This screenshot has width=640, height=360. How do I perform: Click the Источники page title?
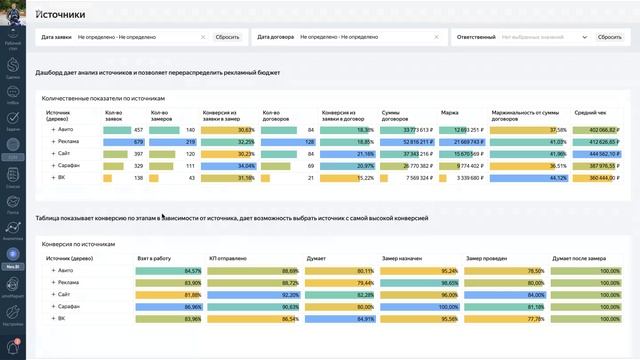tap(60, 14)
